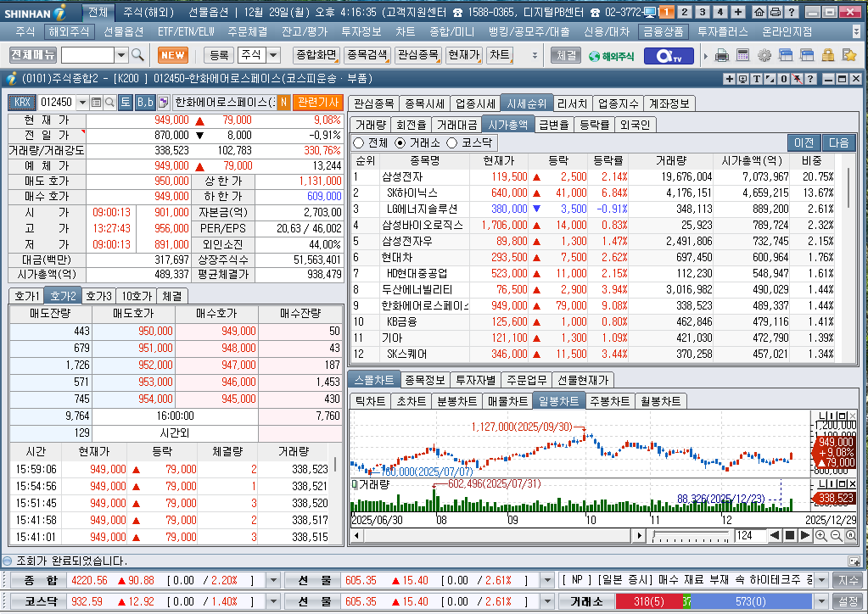
Task: Click the red 318(5) advancers bar segment
Action: 649,601
